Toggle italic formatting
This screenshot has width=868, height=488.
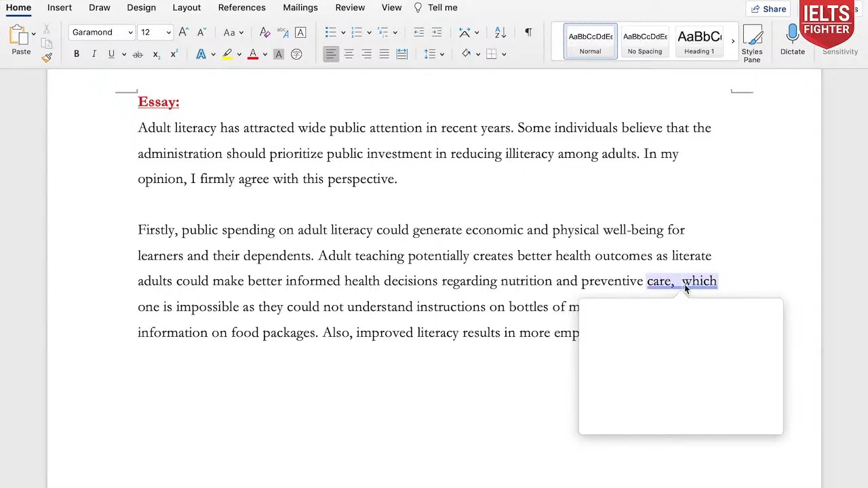coord(94,54)
